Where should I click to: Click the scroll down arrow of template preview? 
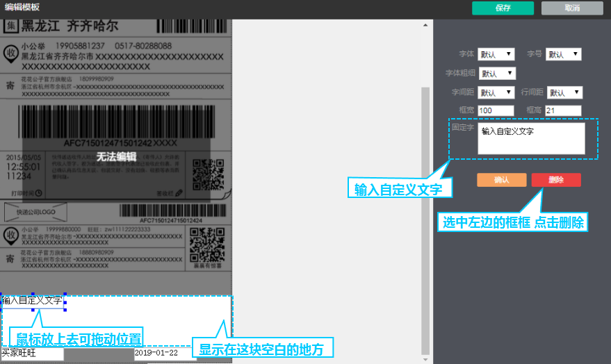click(x=425, y=360)
